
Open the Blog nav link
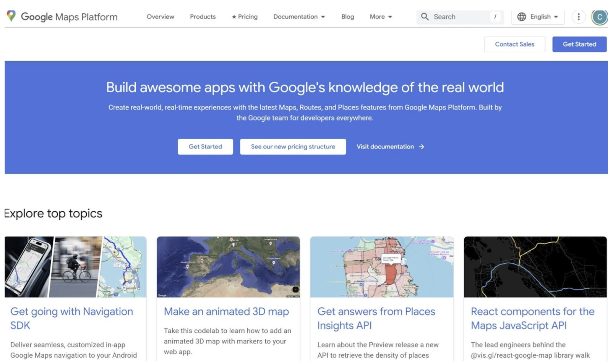pos(347,17)
